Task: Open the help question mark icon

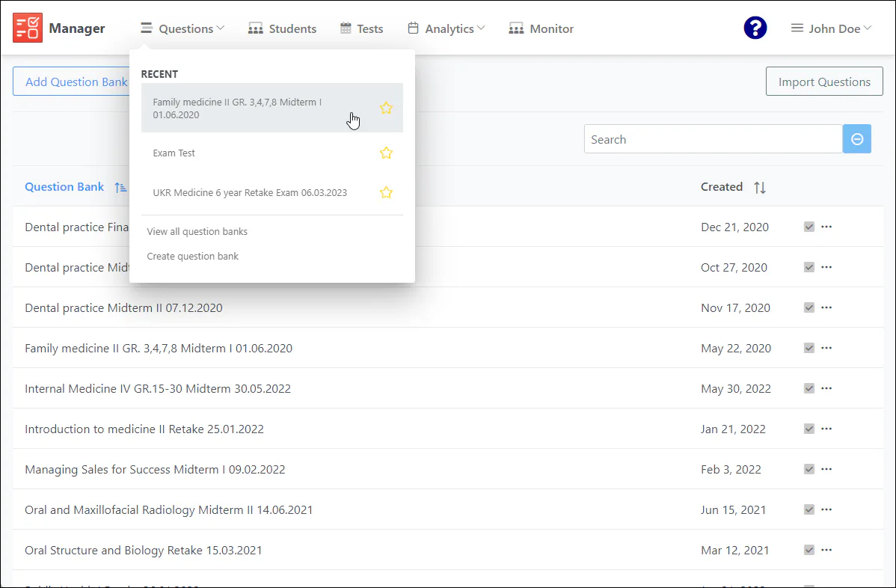Action: (x=755, y=28)
